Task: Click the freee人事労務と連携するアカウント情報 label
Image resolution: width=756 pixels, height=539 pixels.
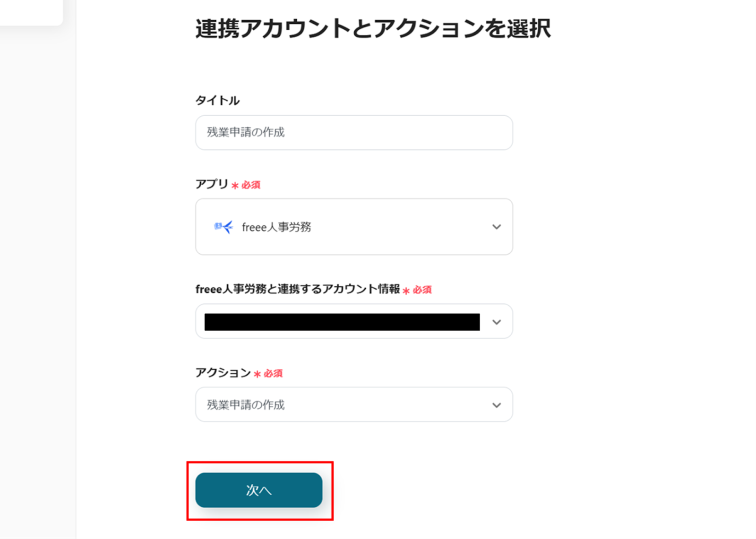Action: pyautogui.click(x=298, y=289)
